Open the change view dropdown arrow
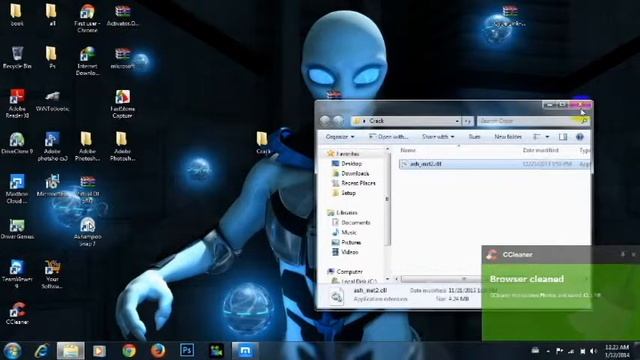Image resolution: width=640 pixels, height=360 pixels. (x=547, y=137)
